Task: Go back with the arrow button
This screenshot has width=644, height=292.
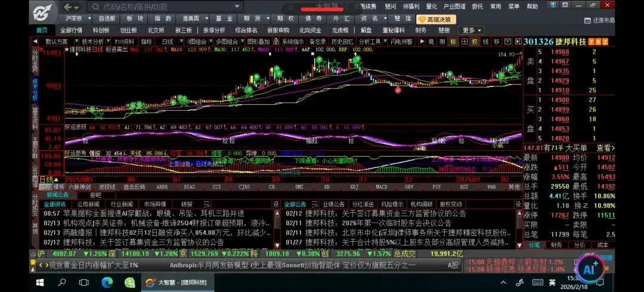Action: coord(67,7)
